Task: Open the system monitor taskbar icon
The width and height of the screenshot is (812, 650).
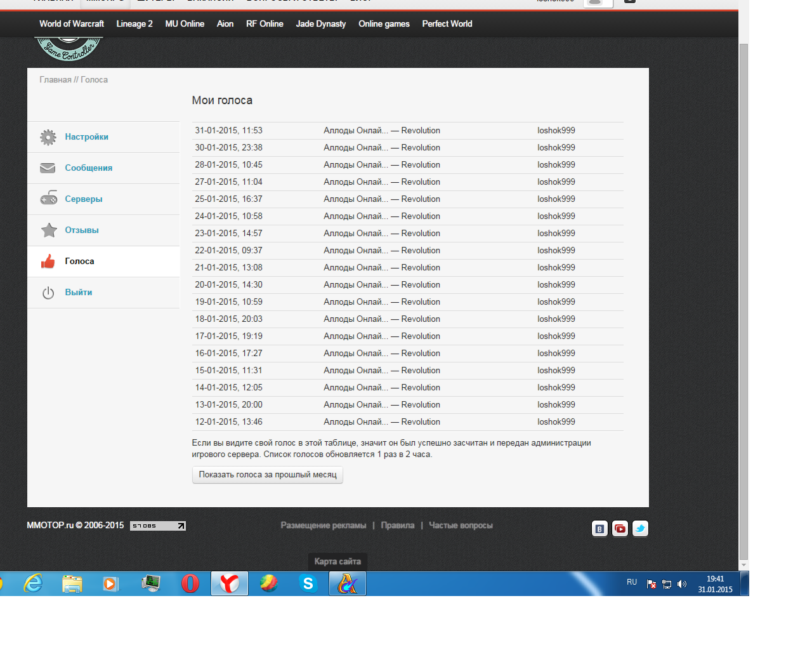Action: pyautogui.click(x=151, y=583)
